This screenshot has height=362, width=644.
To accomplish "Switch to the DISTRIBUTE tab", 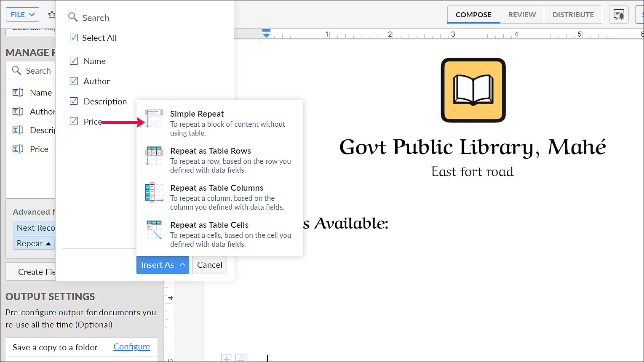I will [573, 15].
